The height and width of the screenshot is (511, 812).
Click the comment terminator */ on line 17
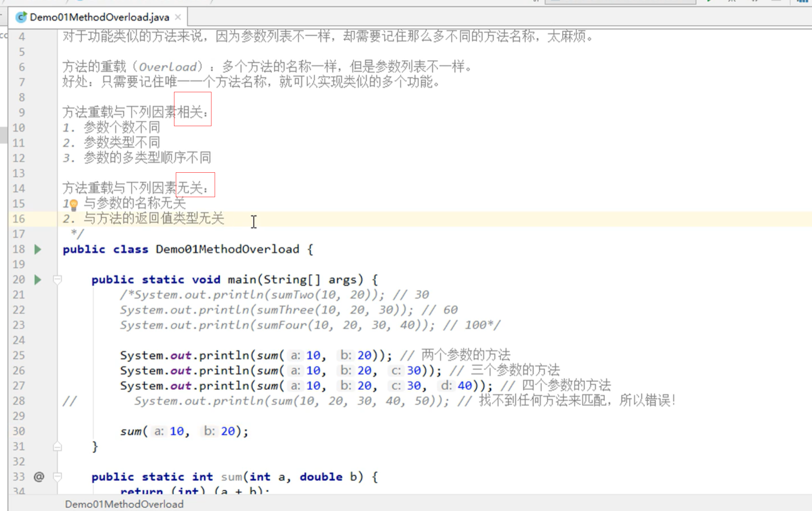[77, 234]
